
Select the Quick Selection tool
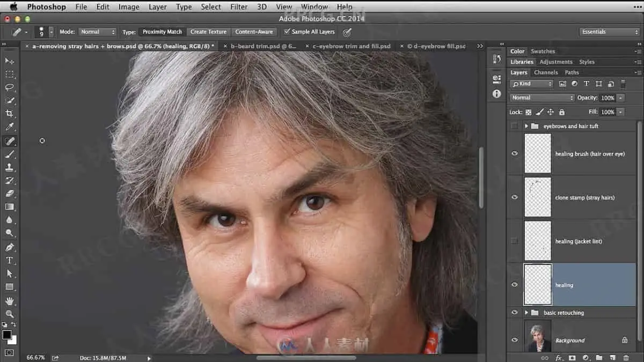9,101
